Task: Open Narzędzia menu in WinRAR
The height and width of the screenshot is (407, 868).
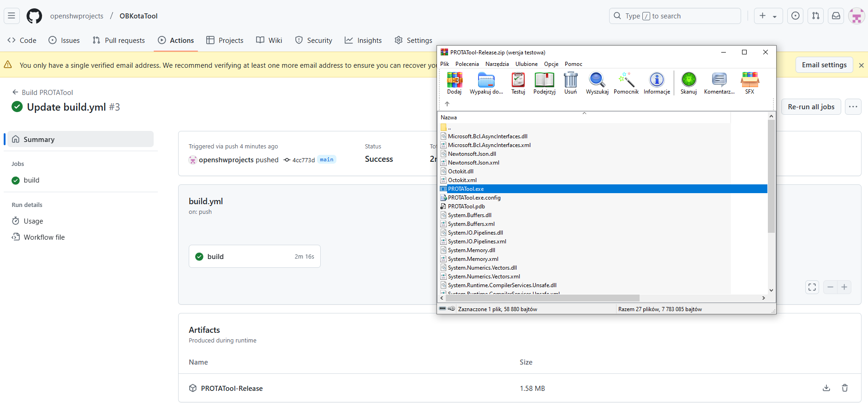Action: point(497,64)
